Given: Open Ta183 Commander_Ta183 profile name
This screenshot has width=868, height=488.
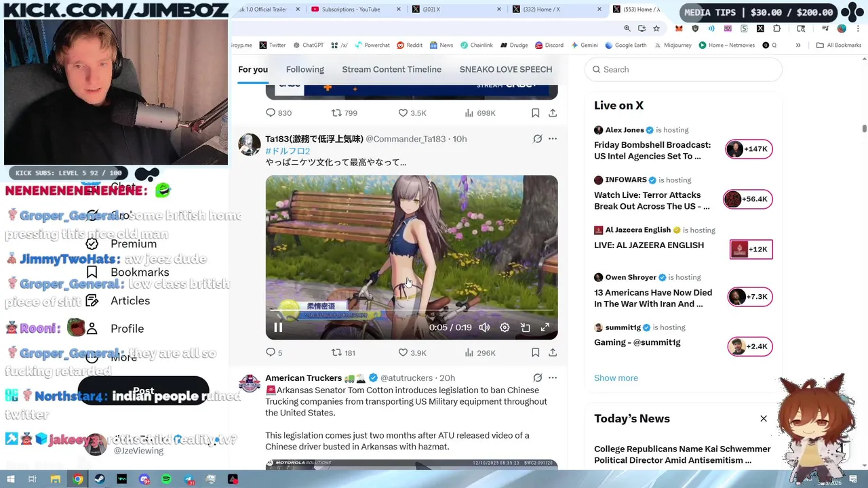Looking at the screenshot, I should [x=314, y=139].
